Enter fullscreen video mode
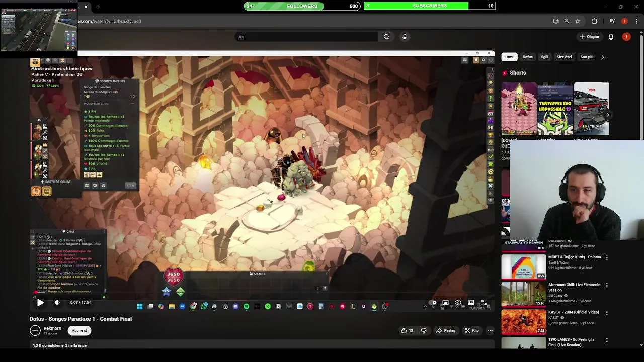The height and width of the screenshot is (362, 644). [483, 303]
